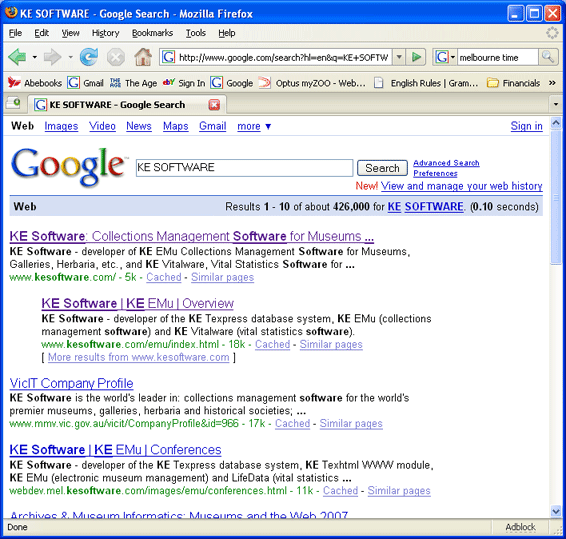Go to the Home page icon
The image size is (566, 539).
143,57
